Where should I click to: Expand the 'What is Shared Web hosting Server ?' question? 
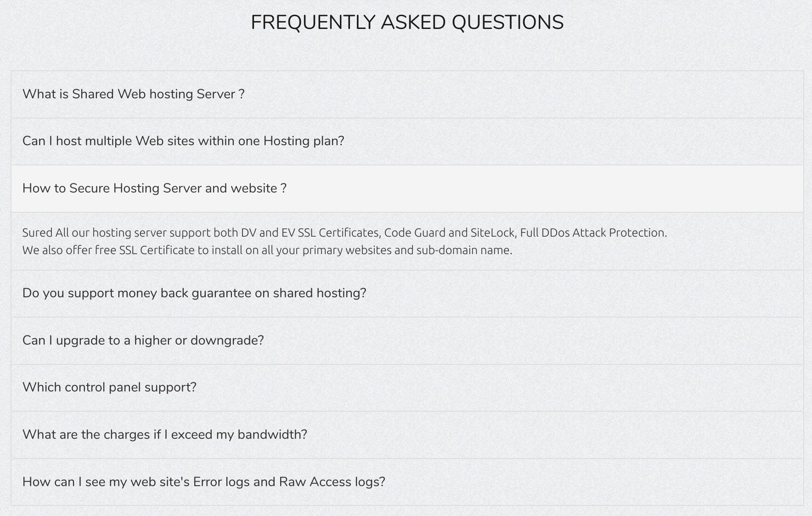[407, 94]
